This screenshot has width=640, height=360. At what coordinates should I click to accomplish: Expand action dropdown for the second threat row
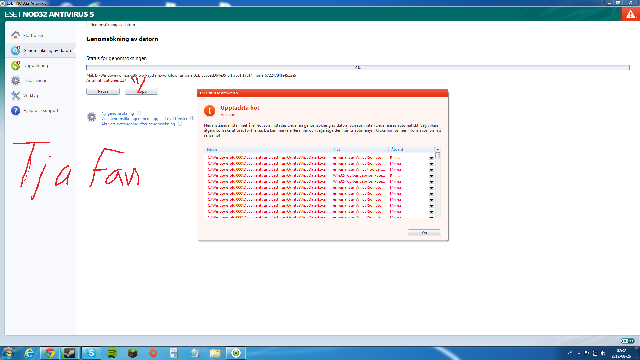431,164
